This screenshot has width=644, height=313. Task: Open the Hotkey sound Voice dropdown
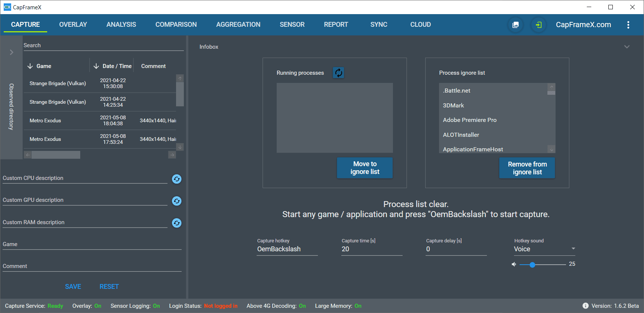(x=544, y=249)
